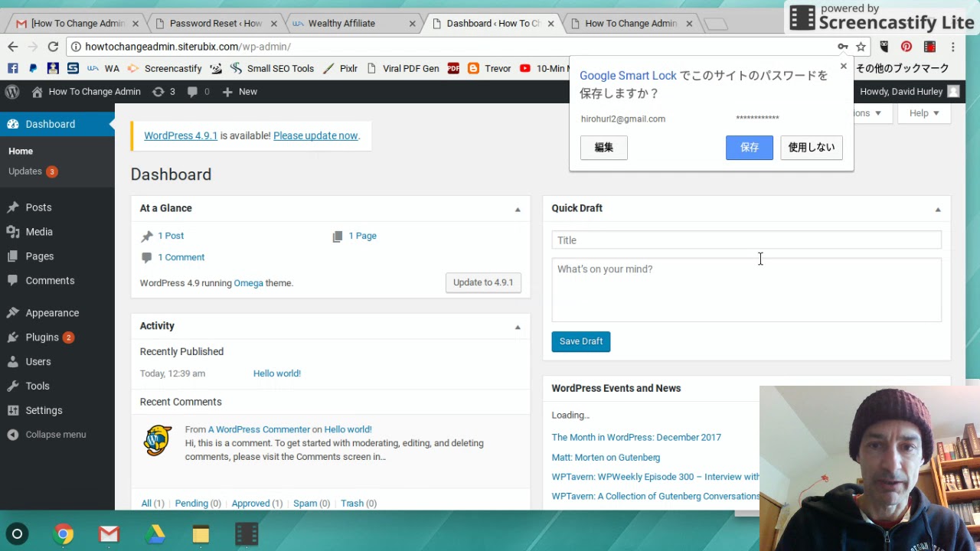The width and height of the screenshot is (980, 551).
Task: Click the Quick Draft Title field
Action: pos(746,240)
